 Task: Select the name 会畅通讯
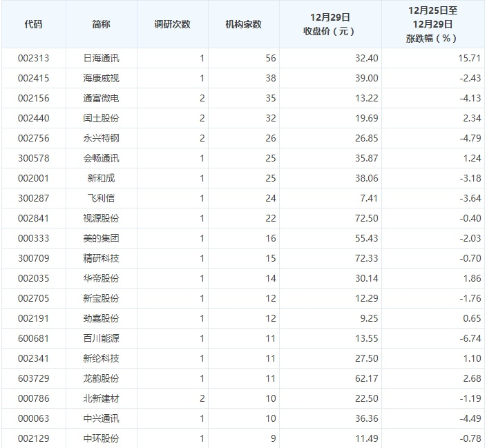[x=101, y=158]
